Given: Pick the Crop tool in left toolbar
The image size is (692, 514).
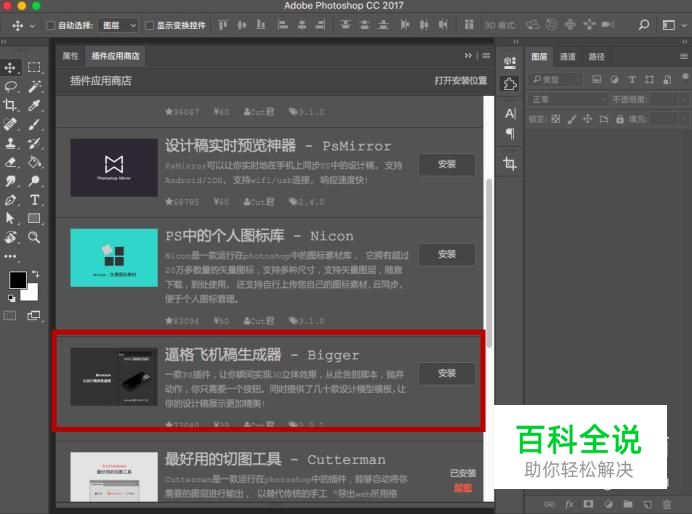Looking at the screenshot, I should click(11, 105).
